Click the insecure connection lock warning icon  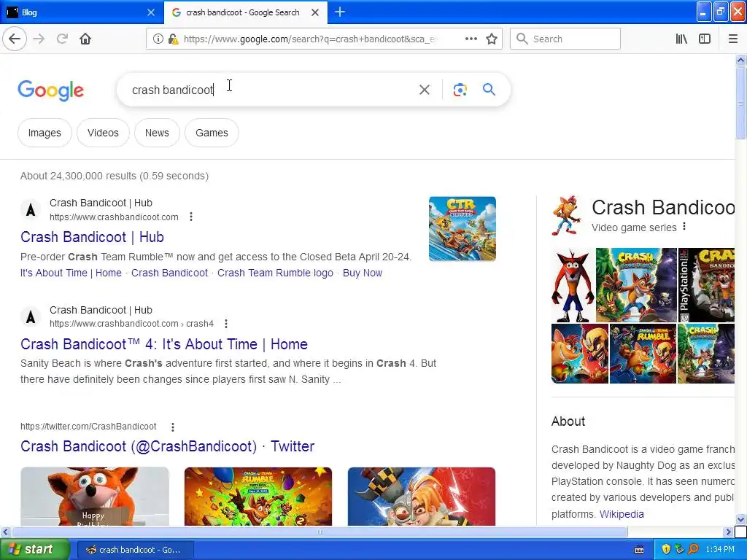[174, 39]
